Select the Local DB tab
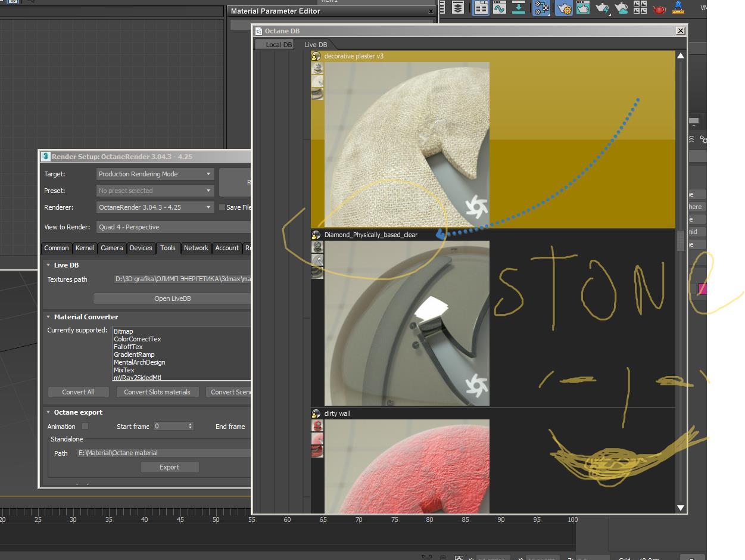Image resolution: width=745 pixels, height=560 pixels. click(x=276, y=45)
